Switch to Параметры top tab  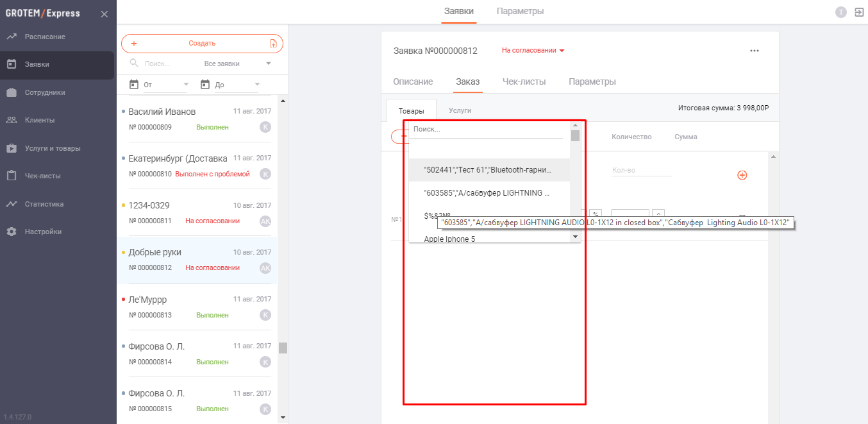click(520, 12)
